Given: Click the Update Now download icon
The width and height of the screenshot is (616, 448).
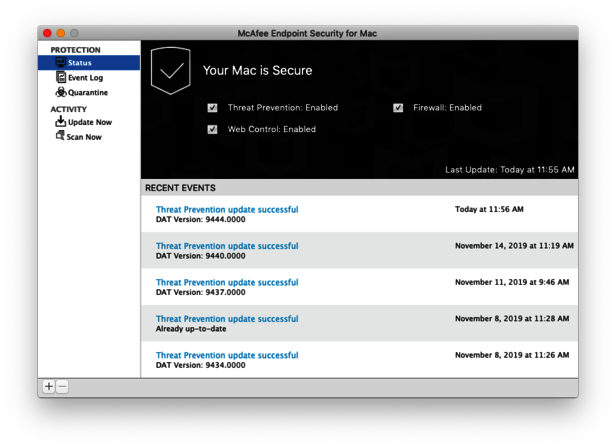Looking at the screenshot, I should tap(60, 122).
